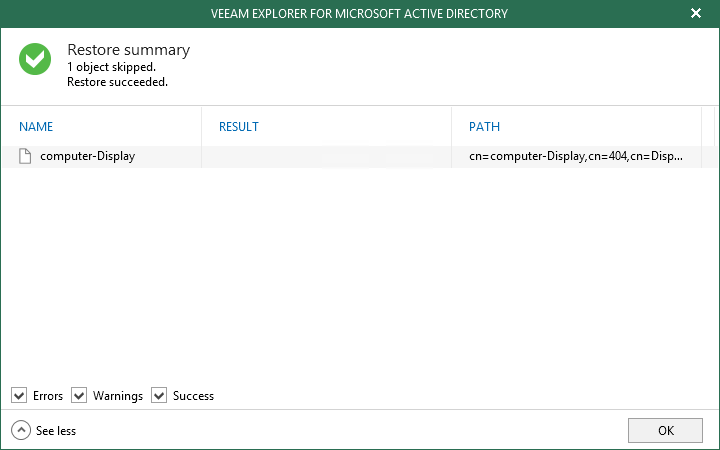The height and width of the screenshot is (450, 720).
Task: Click the Errors label text
Action: [48, 396]
